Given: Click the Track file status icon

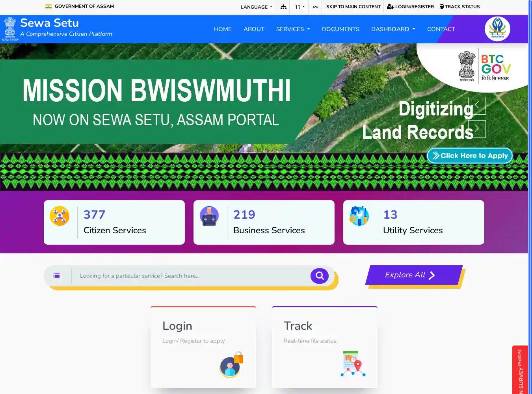Looking at the screenshot, I should coord(353,364).
